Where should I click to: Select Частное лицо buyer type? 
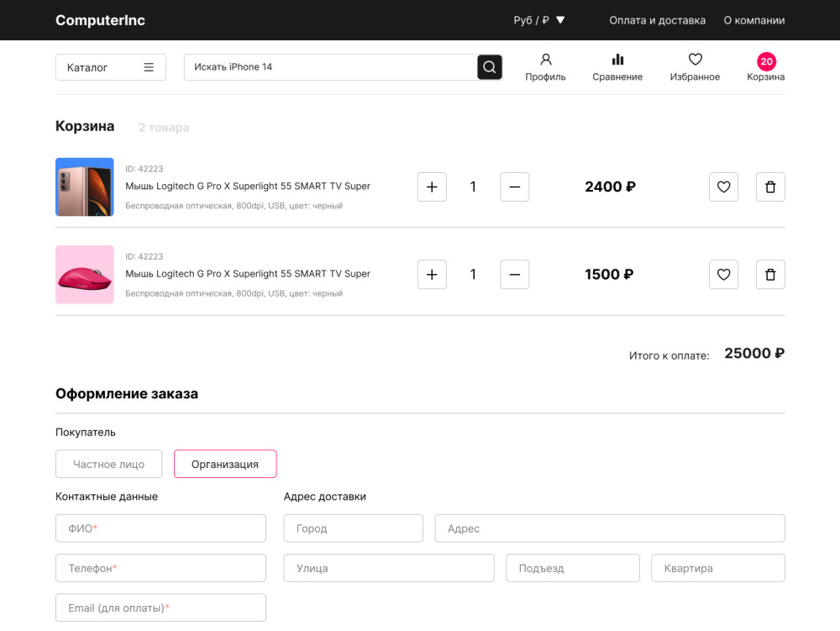[108, 464]
